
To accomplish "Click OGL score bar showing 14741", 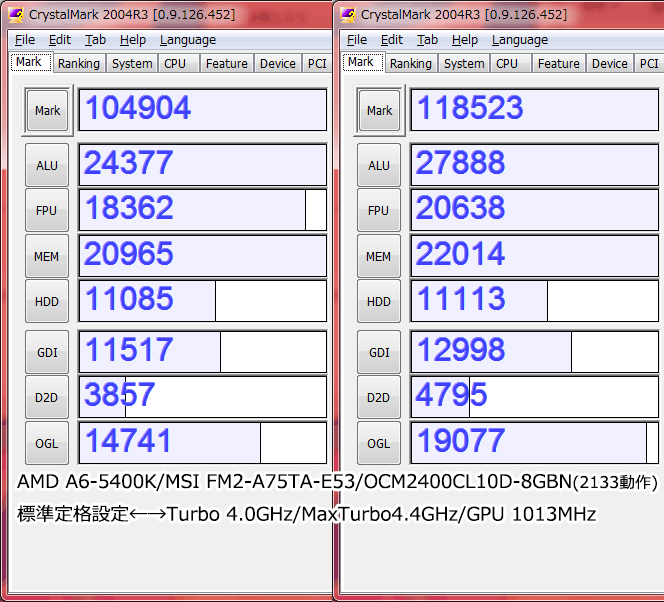I will [203, 443].
